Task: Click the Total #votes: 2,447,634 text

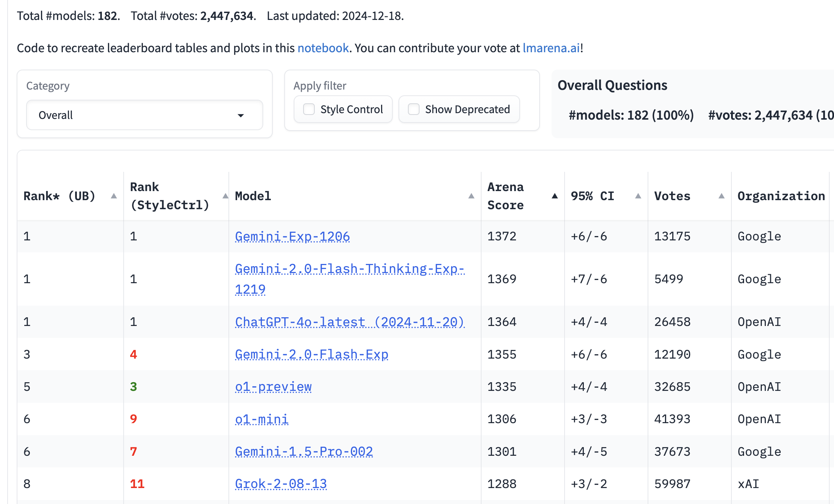Action: [193, 16]
